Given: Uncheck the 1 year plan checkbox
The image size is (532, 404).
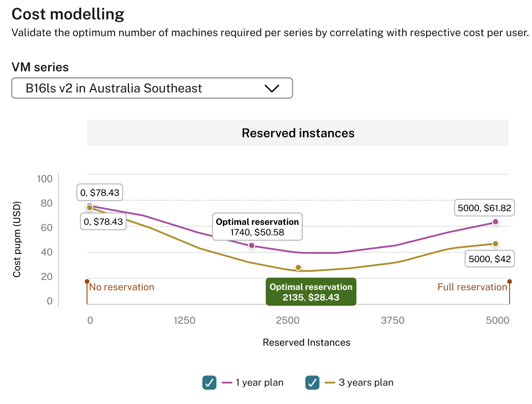Looking at the screenshot, I should [x=209, y=382].
